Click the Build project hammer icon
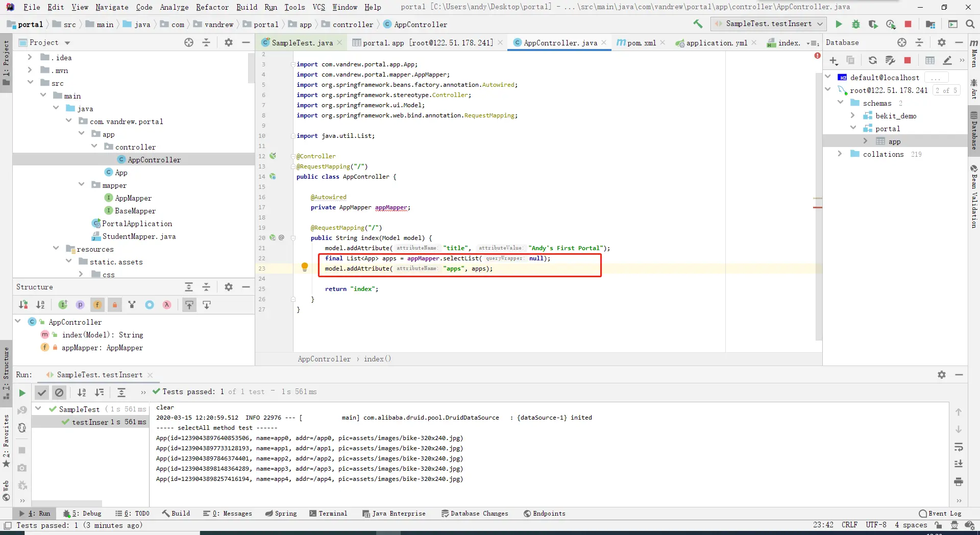 [698, 24]
